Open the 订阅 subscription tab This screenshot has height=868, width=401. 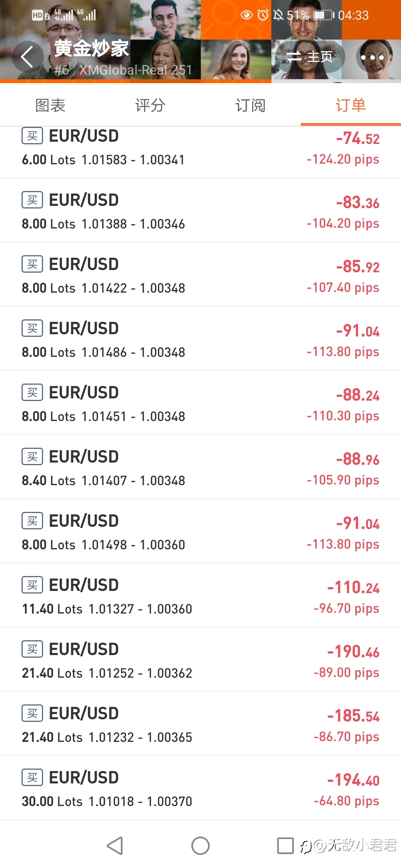[x=251, y=105]
